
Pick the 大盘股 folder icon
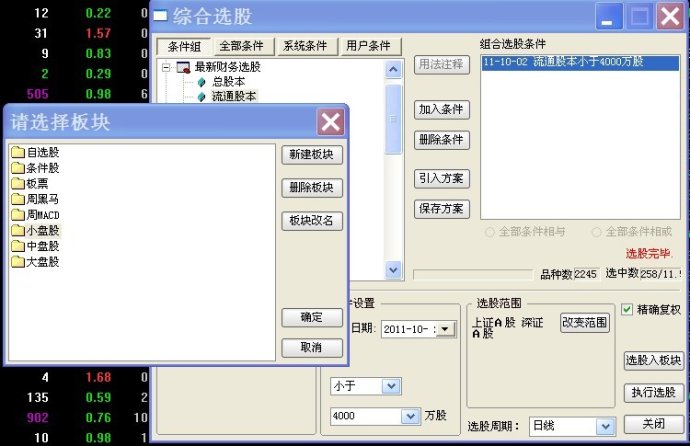click(18, 262)
